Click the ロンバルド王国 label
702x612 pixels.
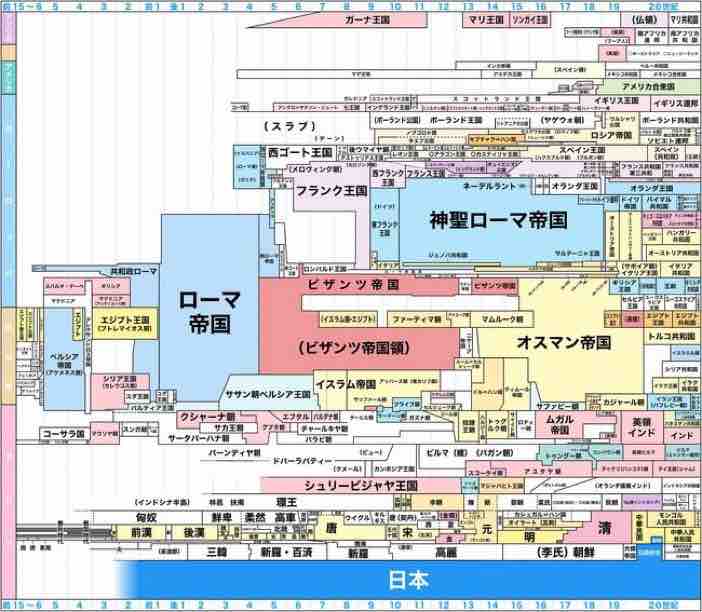coord(325,269)
